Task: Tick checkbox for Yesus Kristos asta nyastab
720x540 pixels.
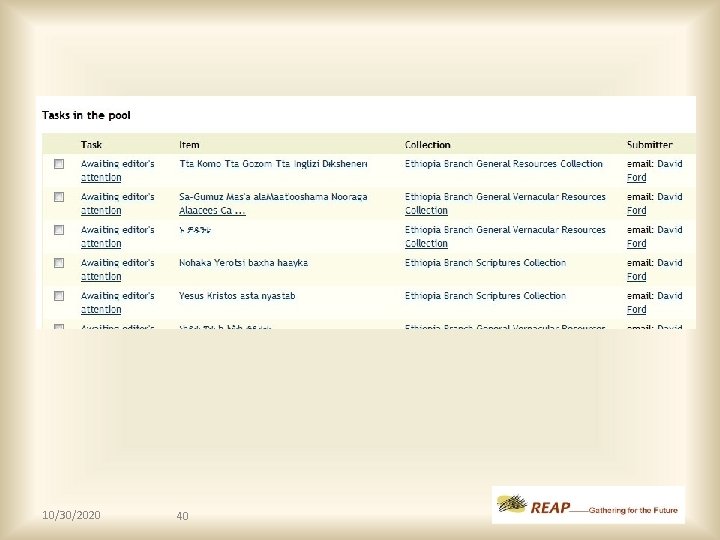Action: [x=59, y=296]
